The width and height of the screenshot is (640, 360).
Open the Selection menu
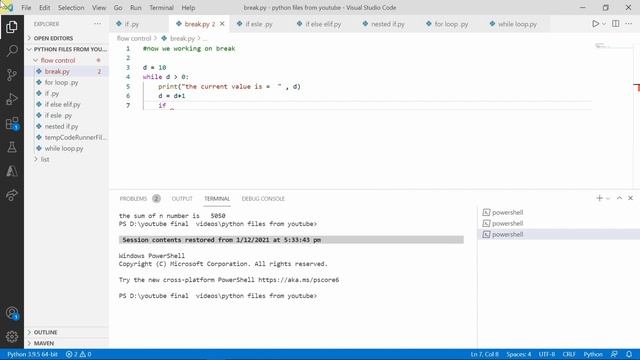tap(71, 7)
